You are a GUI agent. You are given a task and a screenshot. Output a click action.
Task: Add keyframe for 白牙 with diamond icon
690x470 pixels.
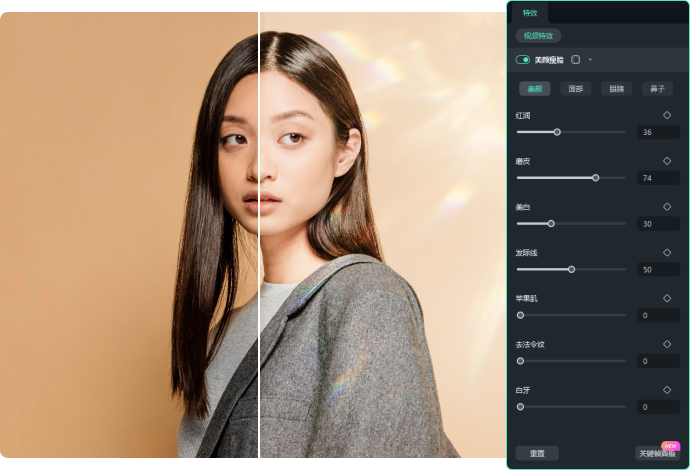click(667, 390)
